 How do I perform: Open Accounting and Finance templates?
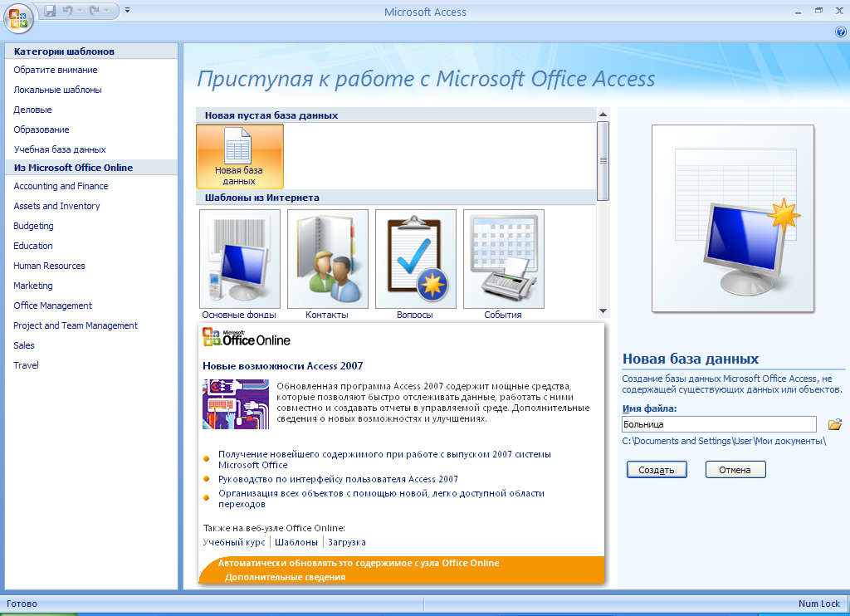point(61,186)
